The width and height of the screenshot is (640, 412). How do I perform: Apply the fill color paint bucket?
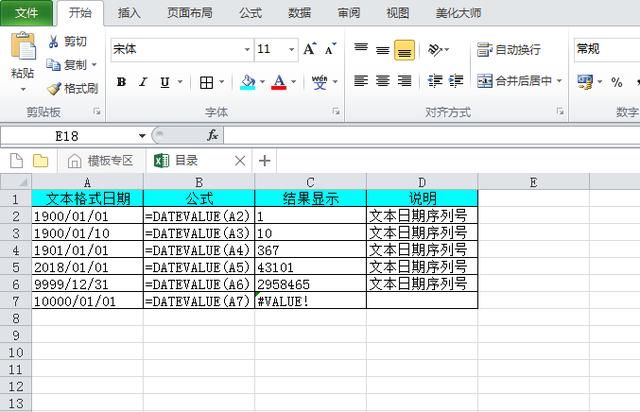pos(248,82)
